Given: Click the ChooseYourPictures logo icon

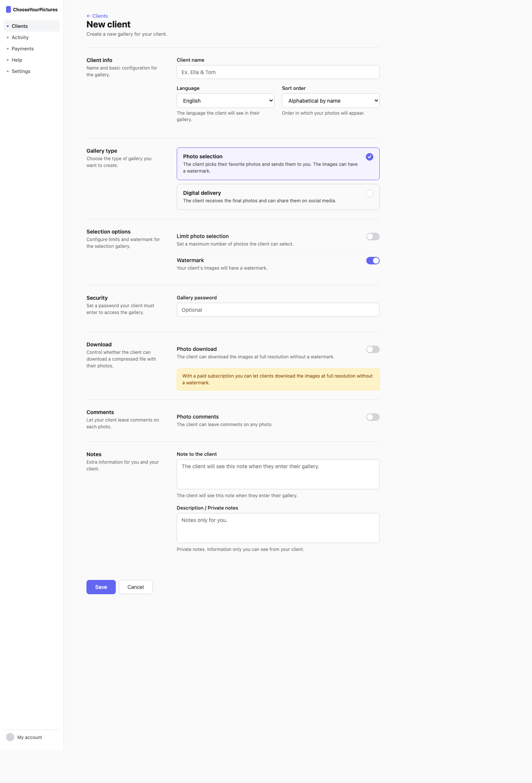Looking at the screenshot, I should [x=8, y=9].
